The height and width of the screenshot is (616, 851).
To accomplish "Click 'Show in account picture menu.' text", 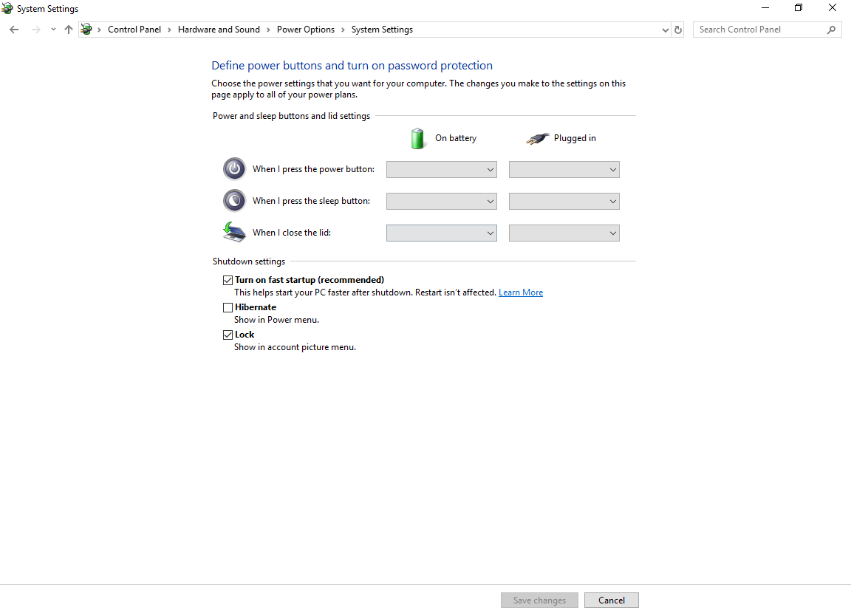I will [x=295, y=347].
